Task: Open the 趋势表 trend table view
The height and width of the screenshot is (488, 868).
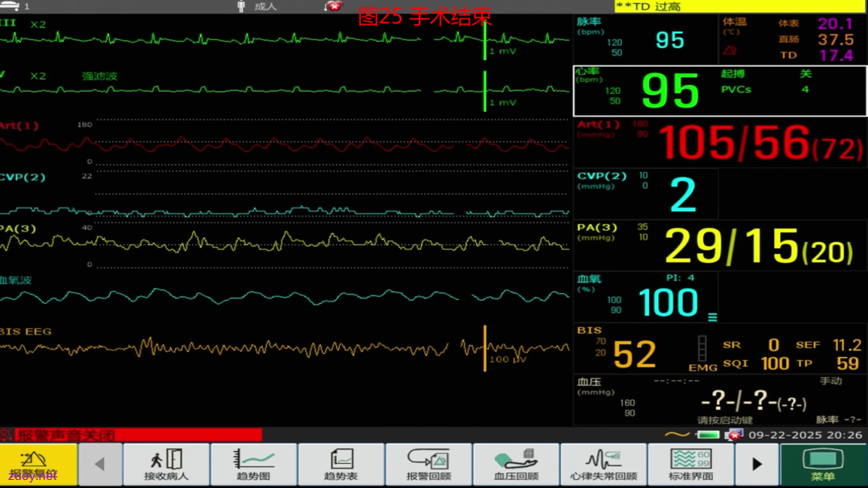Action: pos(341,464)
